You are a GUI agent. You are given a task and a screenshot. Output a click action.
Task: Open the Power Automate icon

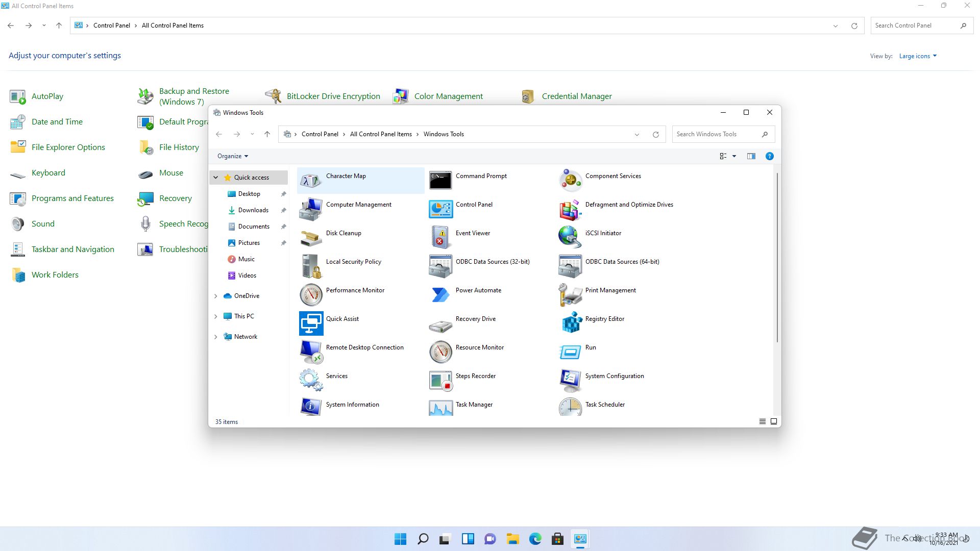pos(440,294)
